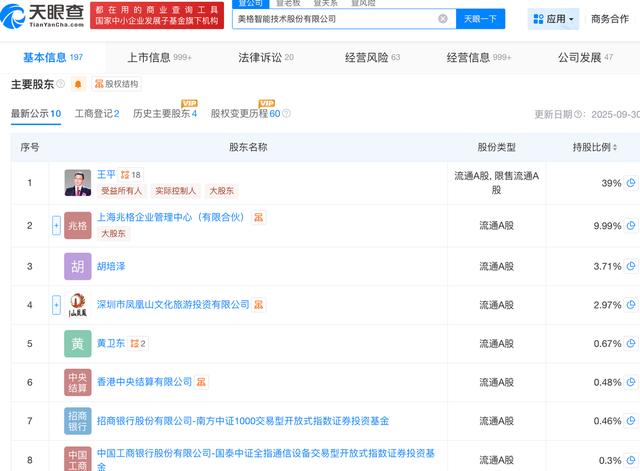Open the pie chart icon for 王平's 39%
640x471 pixels.
pos(632,183)
